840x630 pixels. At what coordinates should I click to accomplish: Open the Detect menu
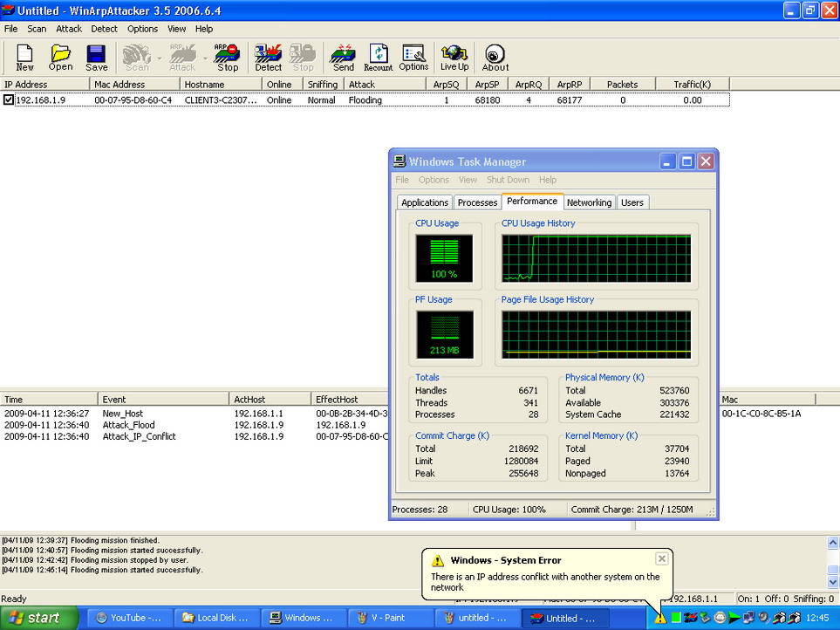(x=104, y=29)
